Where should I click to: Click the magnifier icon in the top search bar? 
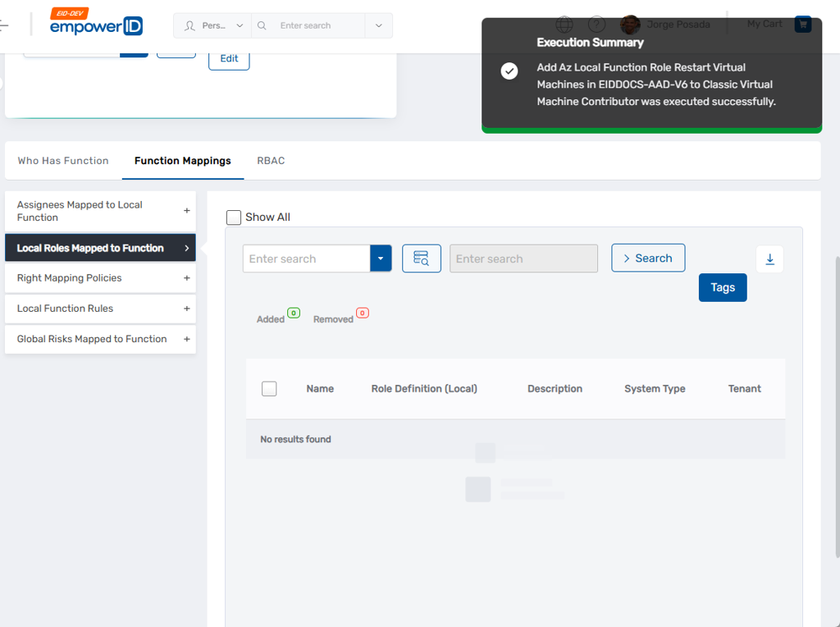pos(262,25)
